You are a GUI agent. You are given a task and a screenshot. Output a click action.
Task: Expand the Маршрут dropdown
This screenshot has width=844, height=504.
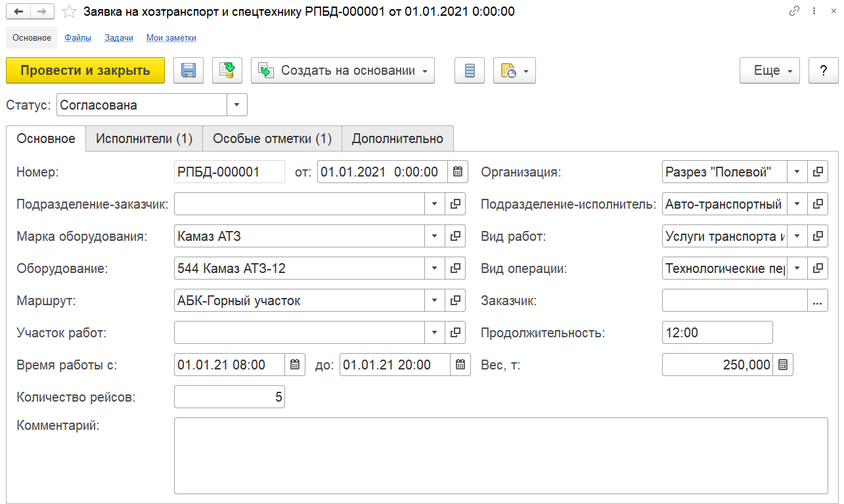click(x=434, y=301)
